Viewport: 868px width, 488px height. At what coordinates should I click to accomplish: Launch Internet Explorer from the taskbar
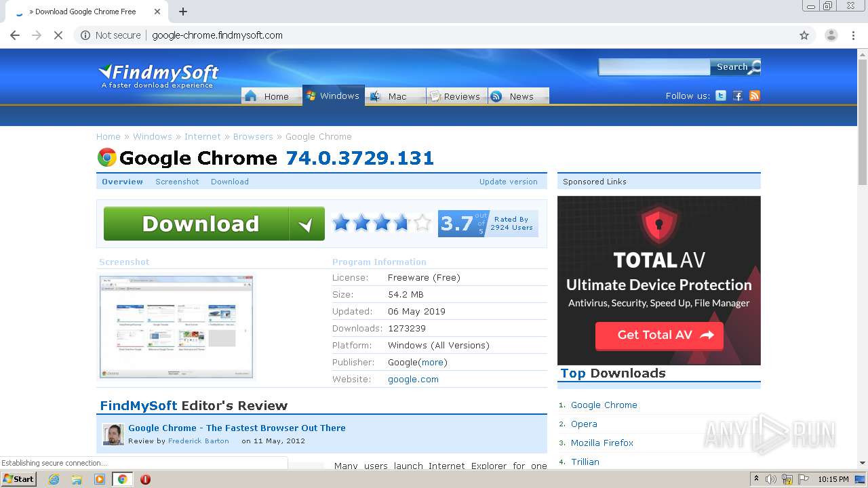click(x=54, y=479)
